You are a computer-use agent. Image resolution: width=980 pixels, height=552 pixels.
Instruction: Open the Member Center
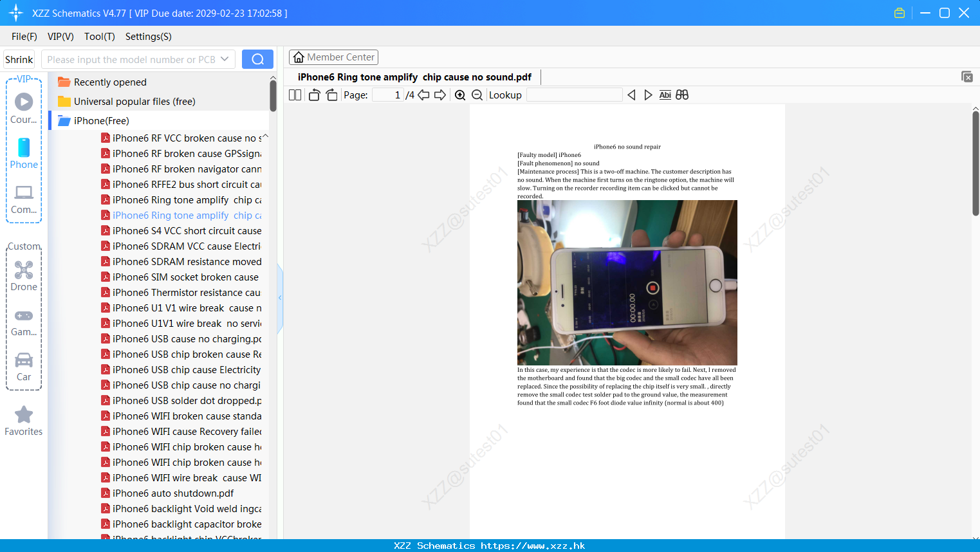pos(333,57)
